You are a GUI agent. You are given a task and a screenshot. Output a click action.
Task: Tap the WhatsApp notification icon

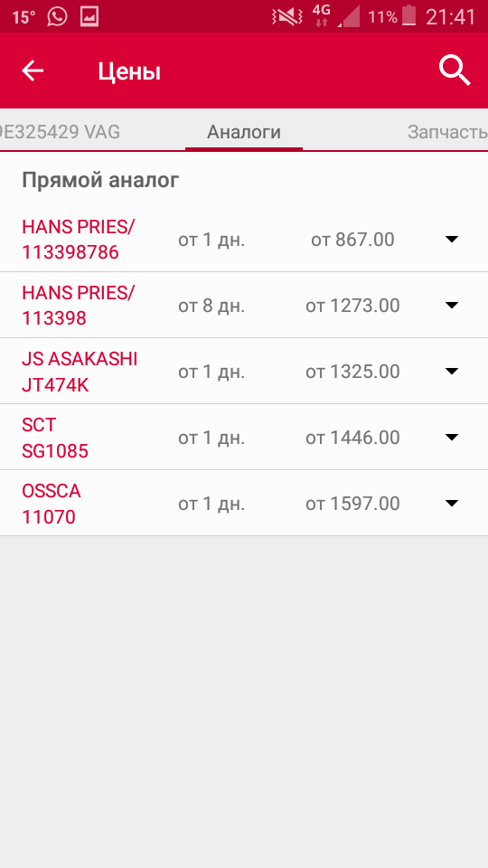tap(57, 16)
